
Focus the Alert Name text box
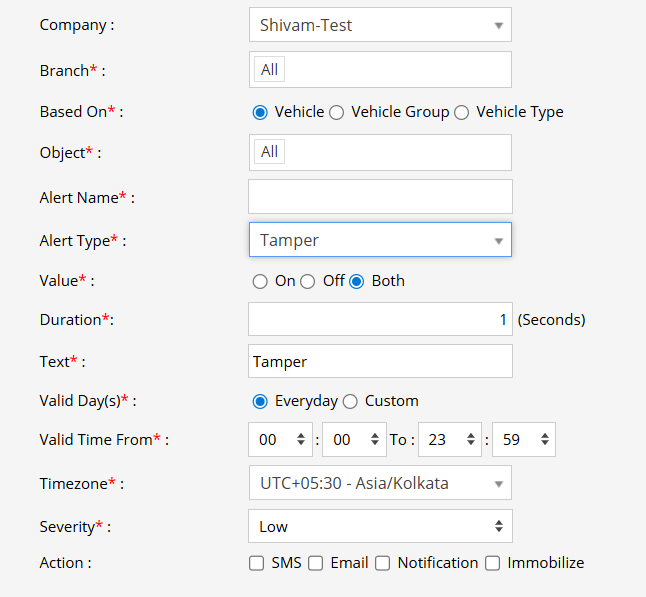click(x=379, y=197)
